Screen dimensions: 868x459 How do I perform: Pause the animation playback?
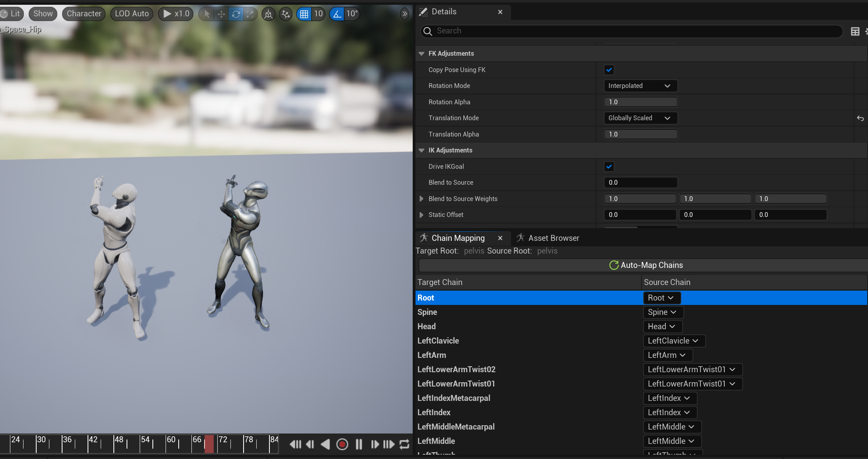point(359,444)
